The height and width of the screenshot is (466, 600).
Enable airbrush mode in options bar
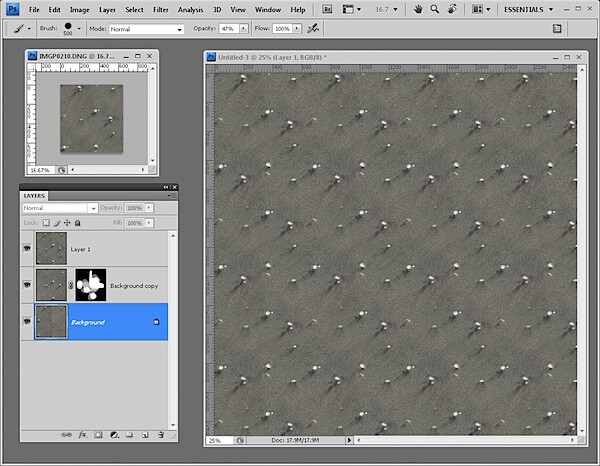pyautogui.click(x=313, y=28)
